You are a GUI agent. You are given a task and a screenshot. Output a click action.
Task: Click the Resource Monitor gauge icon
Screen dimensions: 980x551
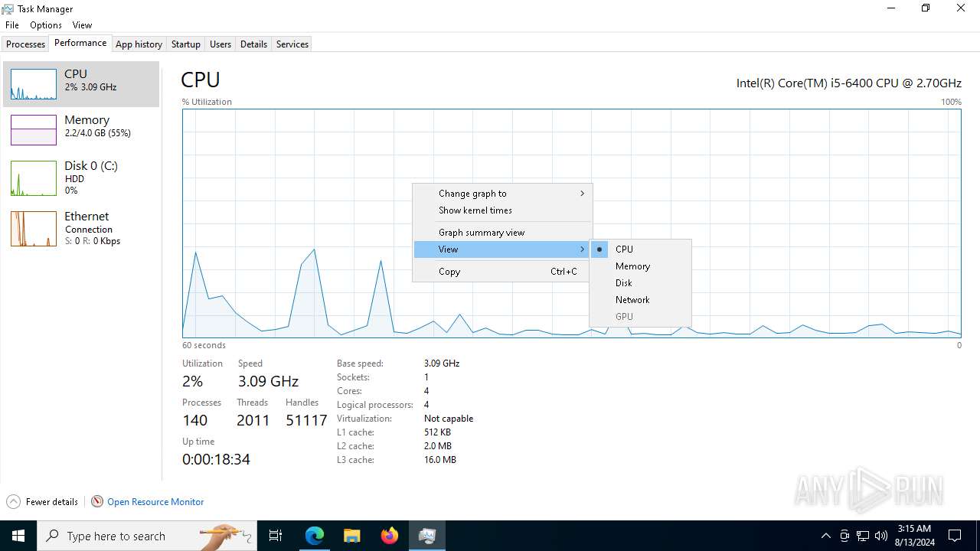[x=97, y=502]
